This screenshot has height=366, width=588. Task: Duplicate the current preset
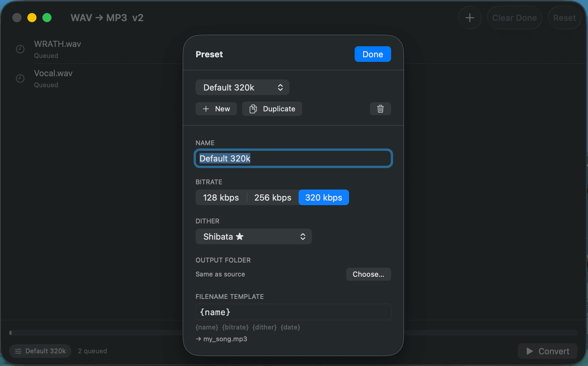click(x=272, y=109)
